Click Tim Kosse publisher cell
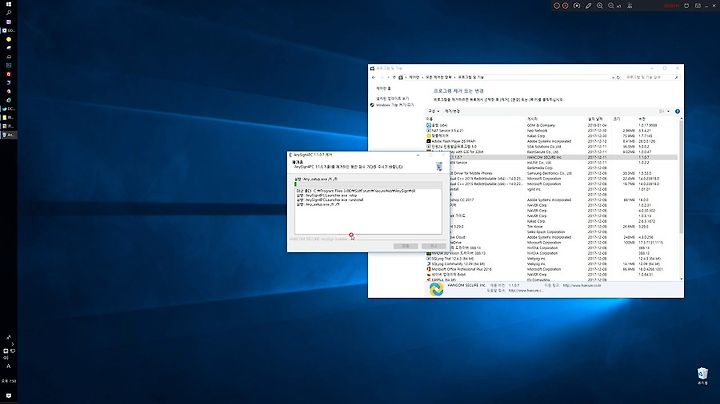 534,226
